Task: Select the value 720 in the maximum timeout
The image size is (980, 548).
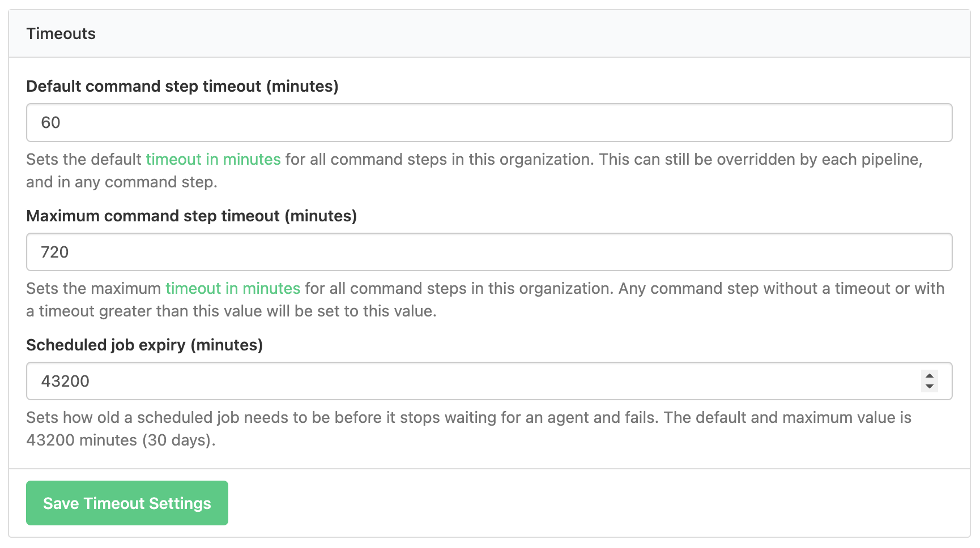Action: 55,252
